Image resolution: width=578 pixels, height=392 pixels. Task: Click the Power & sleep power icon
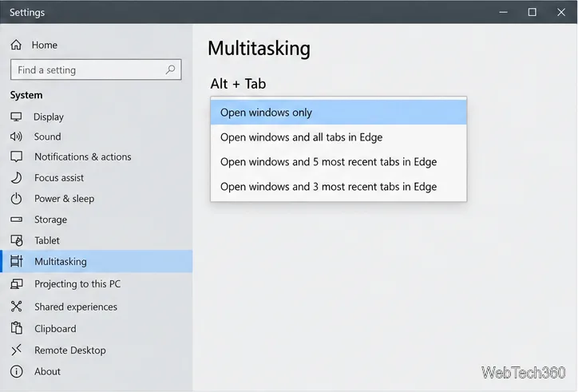pos(16,199)
